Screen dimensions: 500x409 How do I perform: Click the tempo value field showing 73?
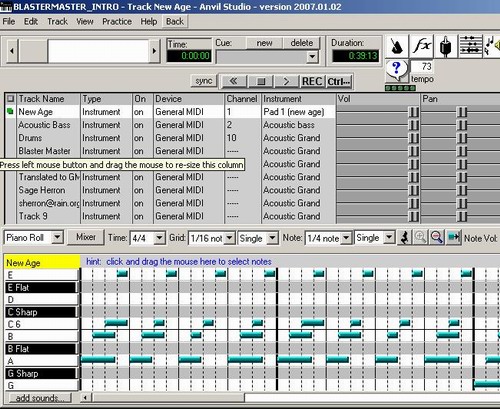pos(421,66)
